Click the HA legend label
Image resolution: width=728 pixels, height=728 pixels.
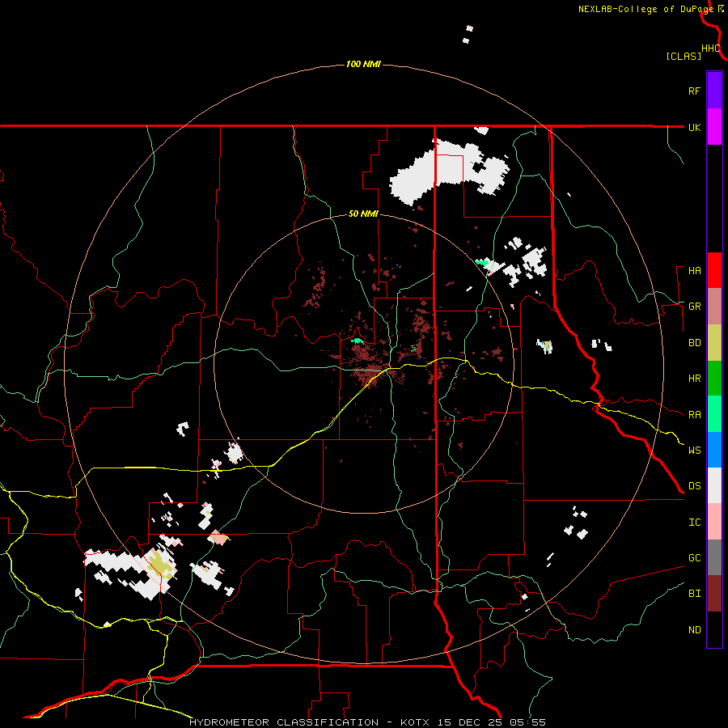[x=694, y=271]
